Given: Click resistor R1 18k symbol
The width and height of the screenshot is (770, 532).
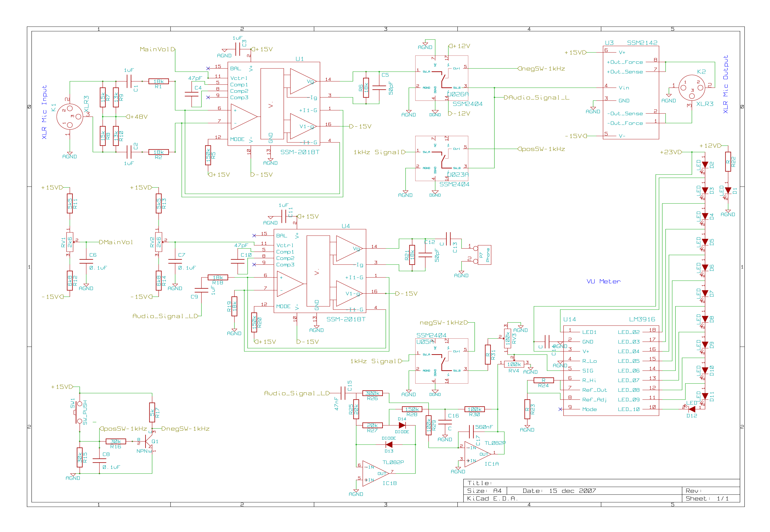Looking at the screenshot, I should [x=159, y=81].
